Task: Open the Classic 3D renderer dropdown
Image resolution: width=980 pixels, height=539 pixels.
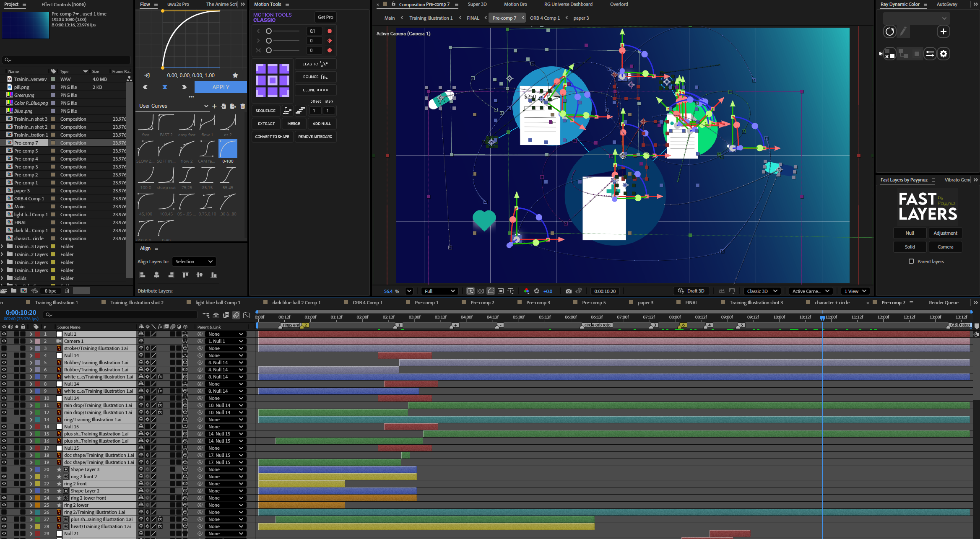Action: pyautogui.click(x=762, y=291)
